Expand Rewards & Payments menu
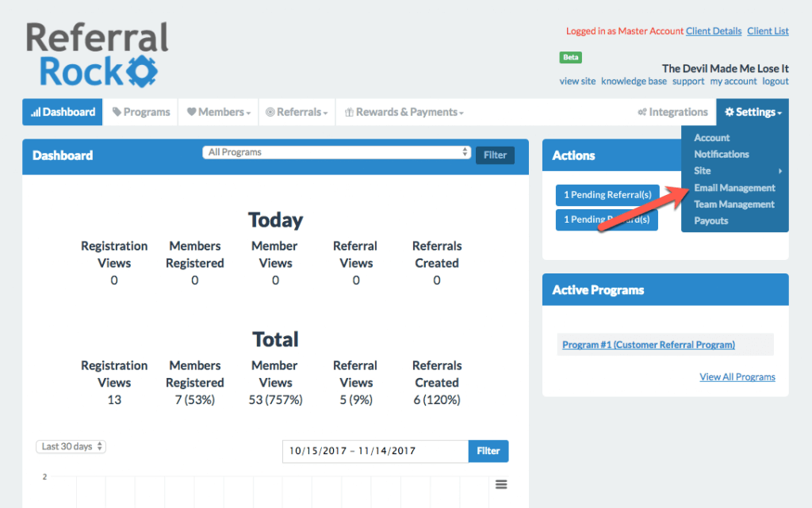The height and width of the screenshot is (508, 812). pyautogui.click(x=404, y=112)
